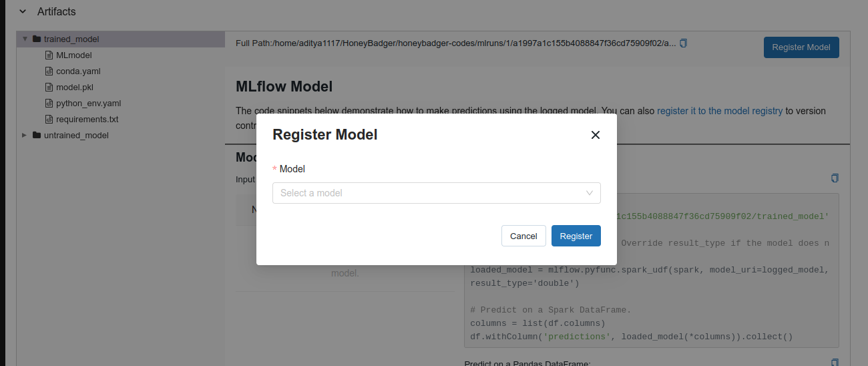Click the python_env.yaml file icon

click(49, 103)
